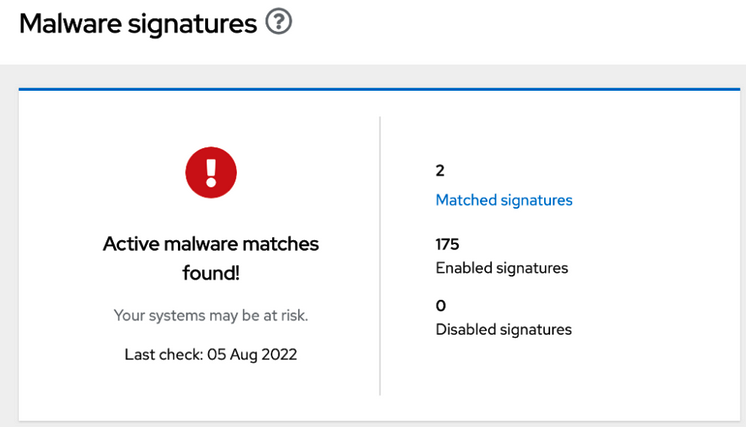The width and height of the screenshot is (746, 427).
Task: Select the matched signatures count 2
Action: pos(440,171)
